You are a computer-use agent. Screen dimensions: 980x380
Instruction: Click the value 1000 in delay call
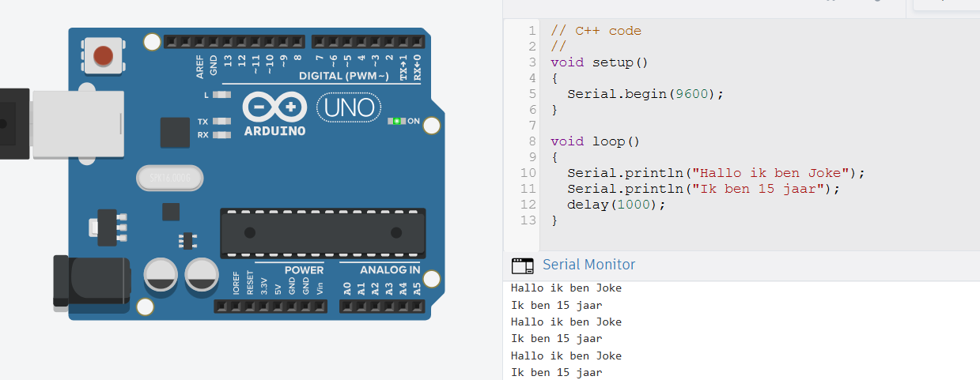(x=634, y=205)
